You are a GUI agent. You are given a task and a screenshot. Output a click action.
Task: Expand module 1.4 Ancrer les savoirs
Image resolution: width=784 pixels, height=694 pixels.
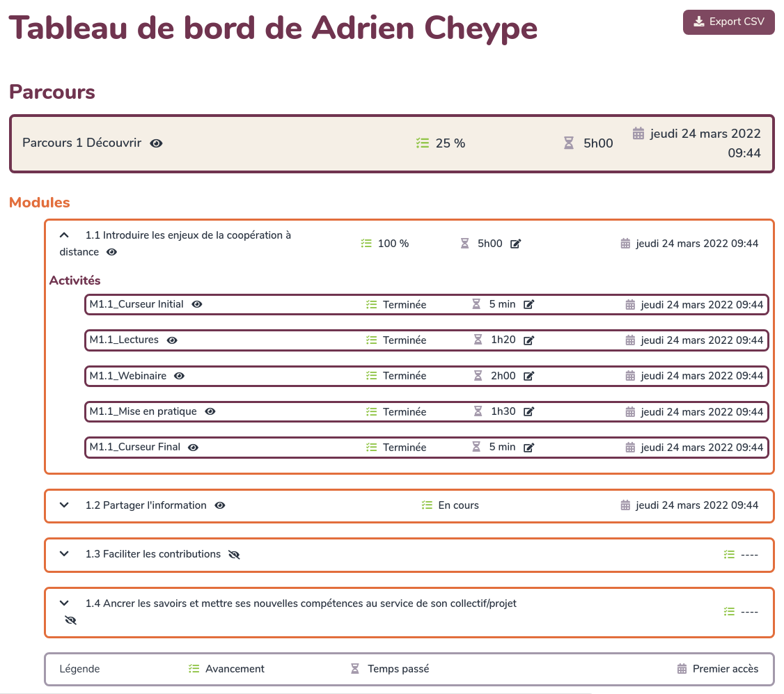pyautogui.click(x=64, y=603)
